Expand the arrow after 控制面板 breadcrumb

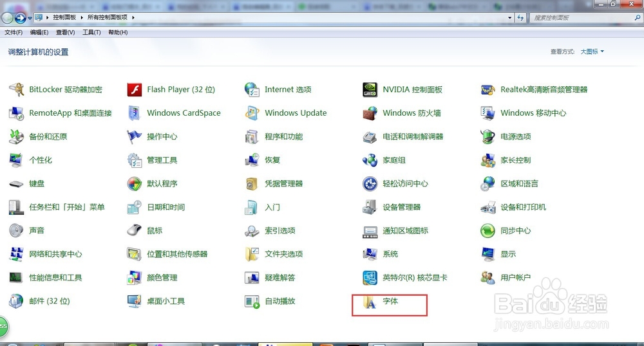(x=82, y=17)
